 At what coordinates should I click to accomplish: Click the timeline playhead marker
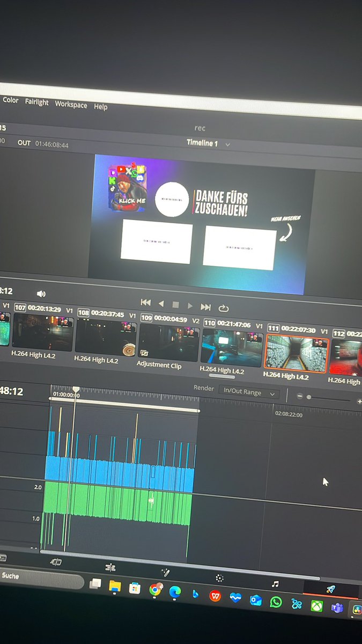tap(76, 389)
